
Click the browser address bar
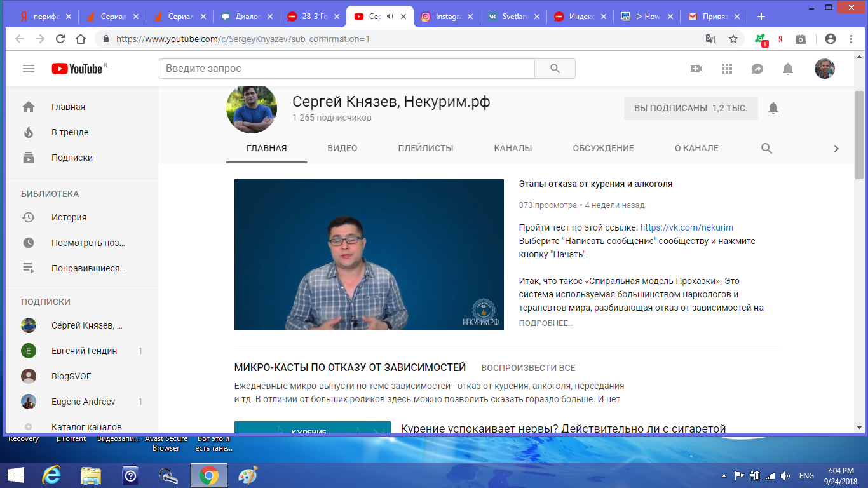[x=400, y=39]
